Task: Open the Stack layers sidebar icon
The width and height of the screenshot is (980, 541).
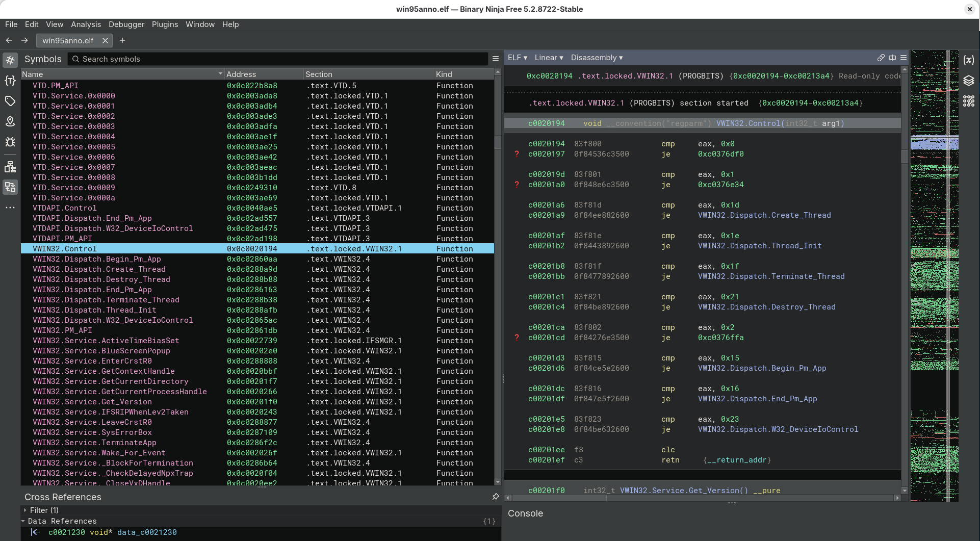Action: click(969, 81)
